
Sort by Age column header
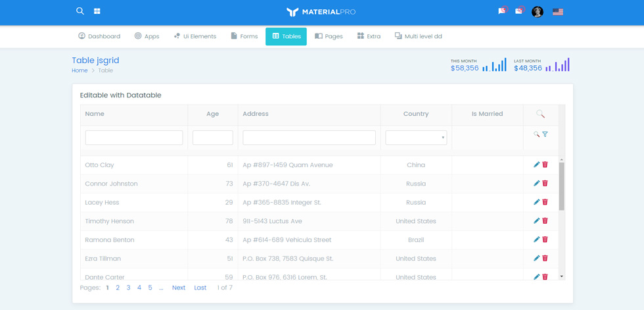[213, 114]
